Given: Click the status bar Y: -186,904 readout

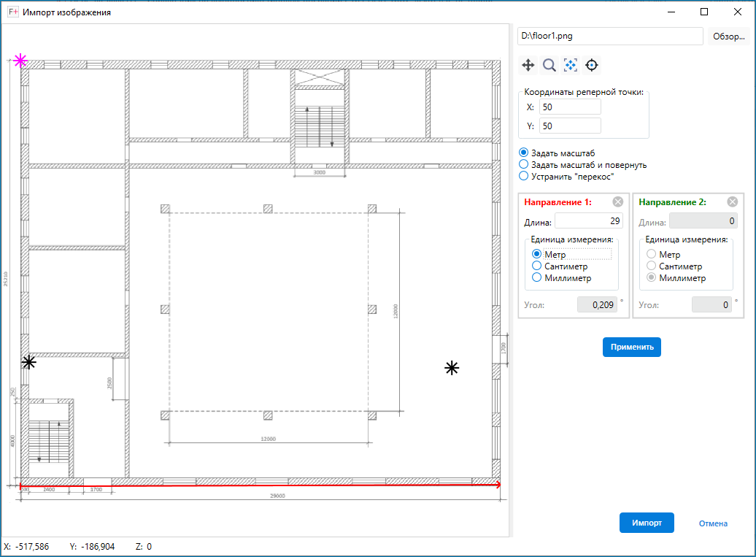Looking at the screenshot, I should click(x=92, y=546).
